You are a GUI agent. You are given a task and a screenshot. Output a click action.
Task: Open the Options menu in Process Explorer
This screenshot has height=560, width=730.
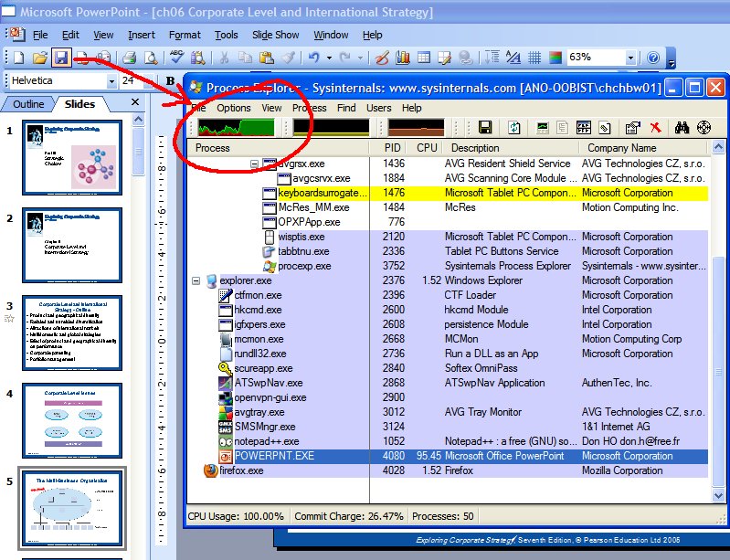234,108
